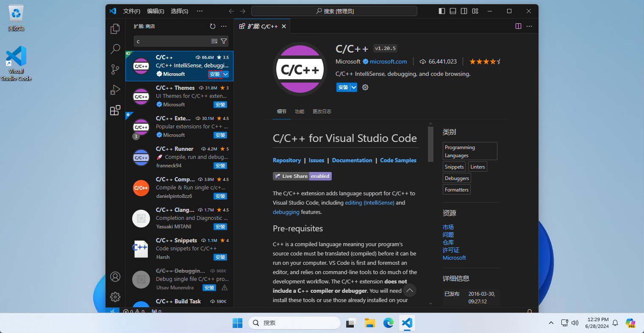Screen dimensions: 644x333
Task: Open the extension filter funnel icon
Action: pyautogui.click(x=224, y=41)
